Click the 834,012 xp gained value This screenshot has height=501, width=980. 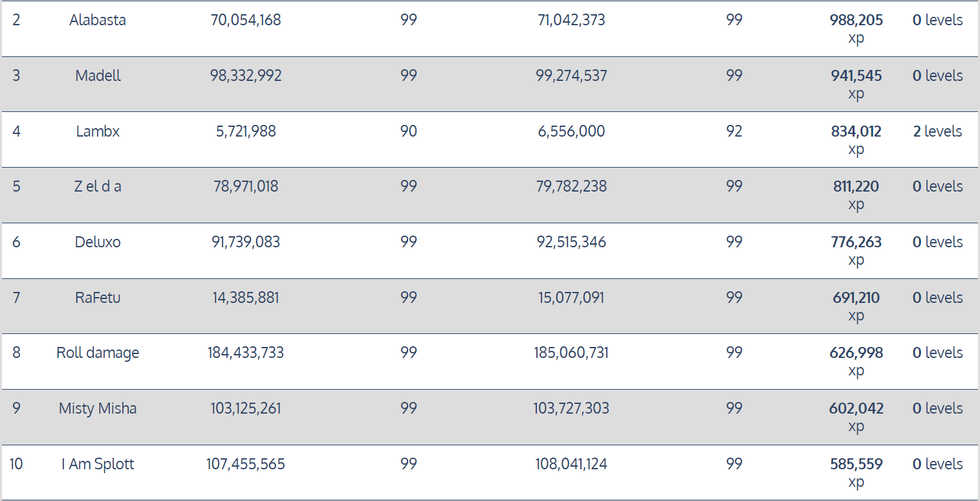pyautogui.click(x=856, y=140)
